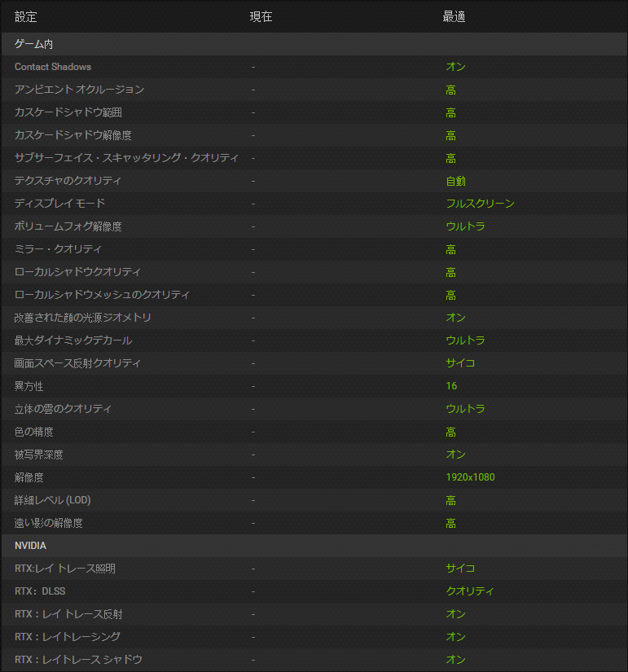Image resolution: width=628 pixels, height=672 pixels.
Task: Select ディスプレイ モード setting label
Action: pos(59,203)
